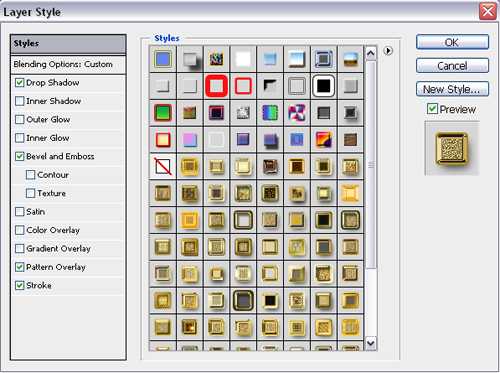The height and width of the screenshot is (373, 500).
Task: Click the gold style preview thumbnail
Action: coord(452,148)
